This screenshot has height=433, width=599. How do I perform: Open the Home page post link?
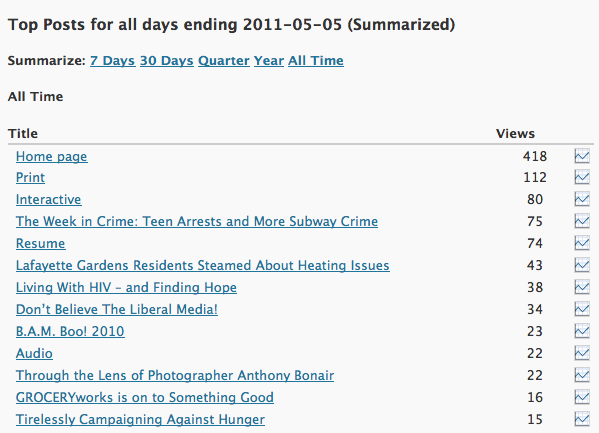[x=52, y=157]
